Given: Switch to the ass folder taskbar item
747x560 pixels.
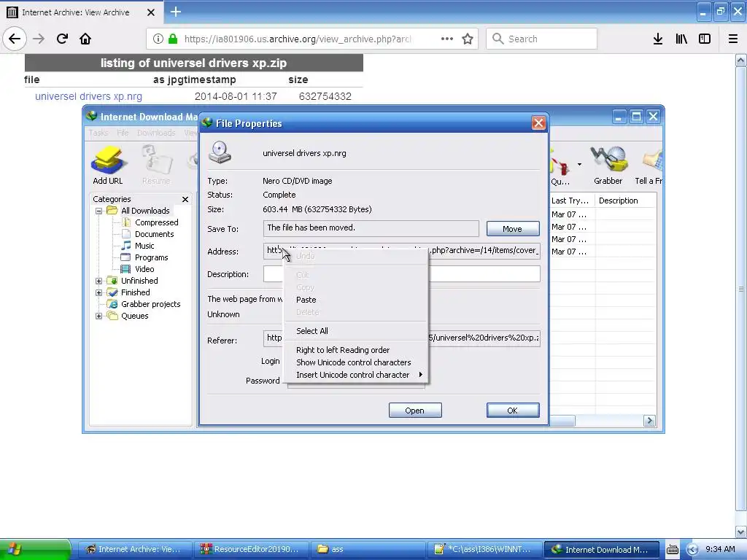Looking at the screenshot, I should tap(368, 549).
